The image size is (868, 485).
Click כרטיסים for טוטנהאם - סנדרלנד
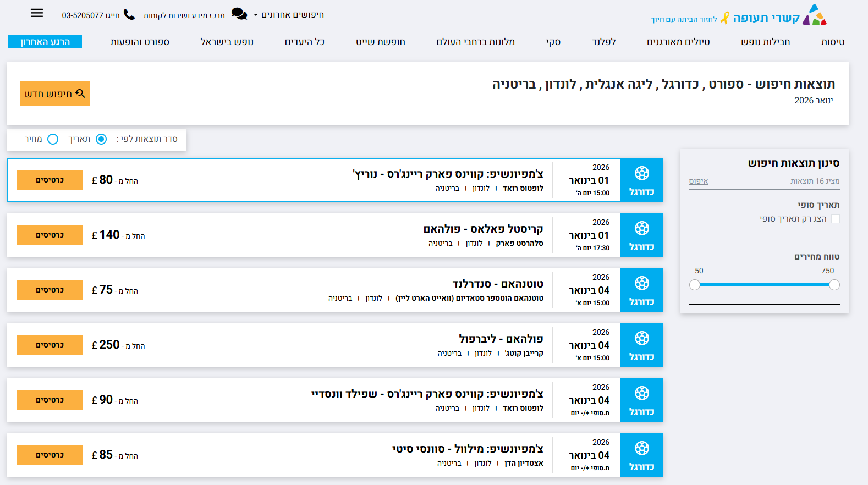tap(50, 290)
